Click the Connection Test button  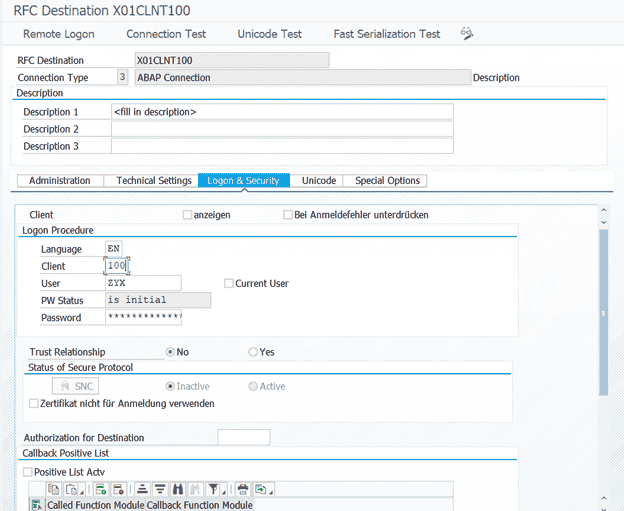(x=166, y=34)
